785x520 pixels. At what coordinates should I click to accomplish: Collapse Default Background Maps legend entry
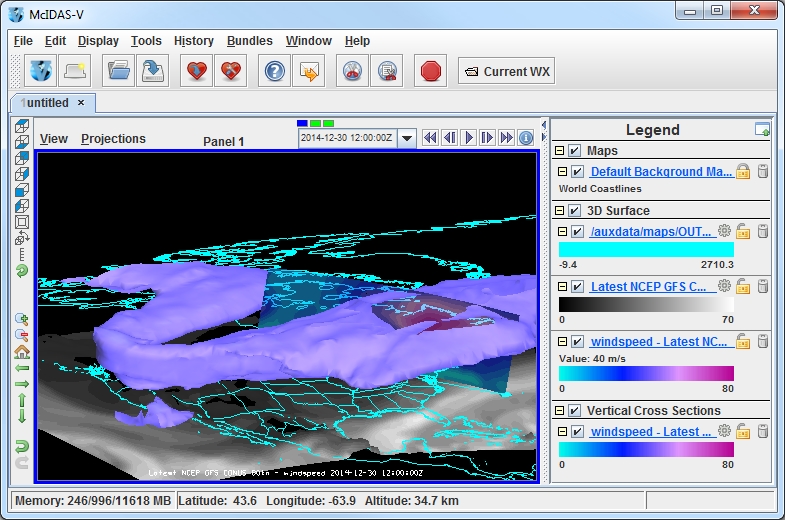point(562,172)
